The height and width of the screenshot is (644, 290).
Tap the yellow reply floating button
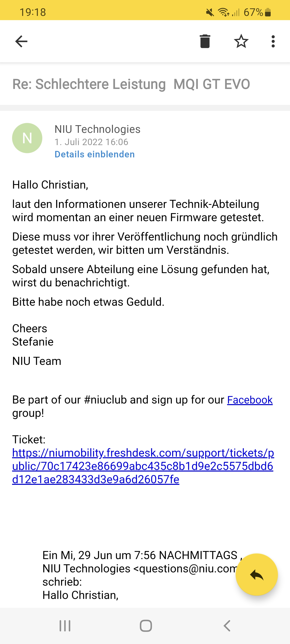click(257, 575)
